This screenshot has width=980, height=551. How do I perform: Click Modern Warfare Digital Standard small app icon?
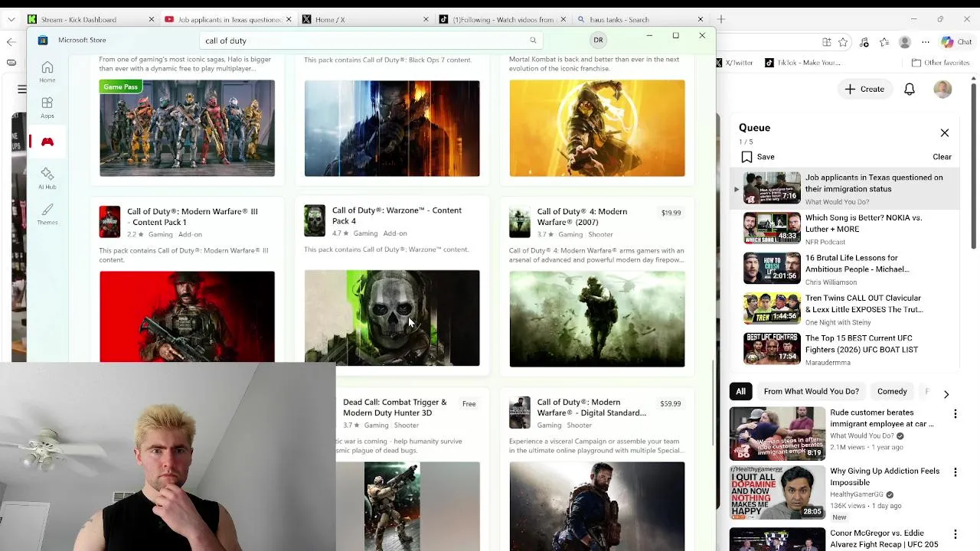[520, 412]
